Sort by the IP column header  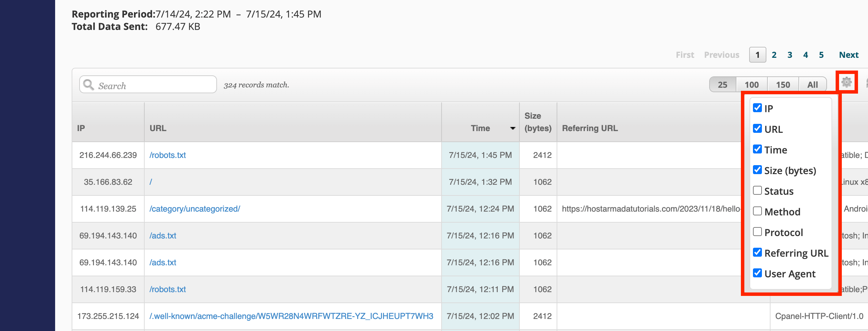point(108,122)
